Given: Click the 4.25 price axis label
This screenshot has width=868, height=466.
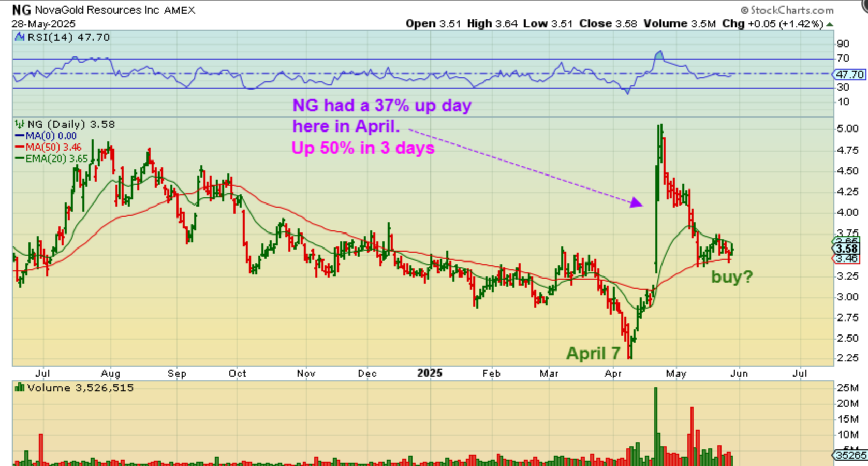Looking at the screenshot, I should click(x=848, y=192).
